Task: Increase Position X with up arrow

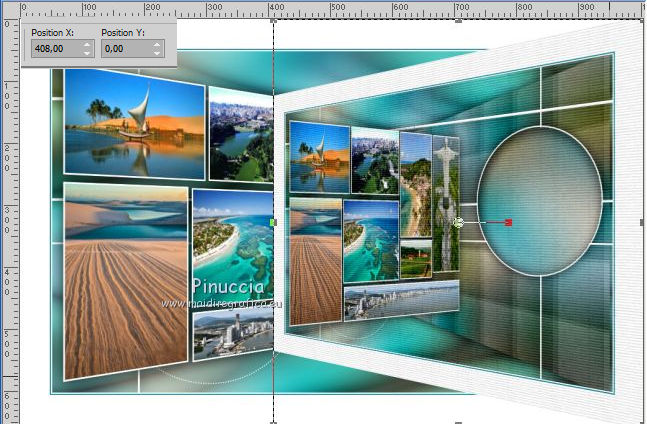Action: pyautogui.click(x=87, y=45)
